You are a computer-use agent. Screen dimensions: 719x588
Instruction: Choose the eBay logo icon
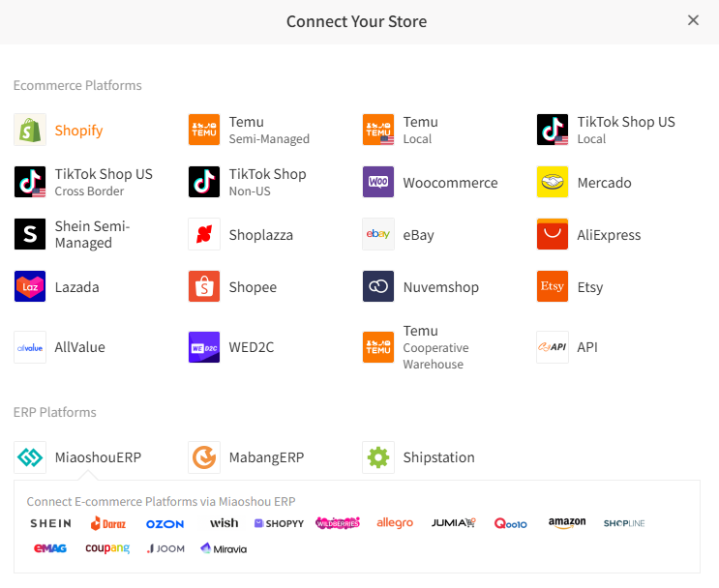(378, 234)
